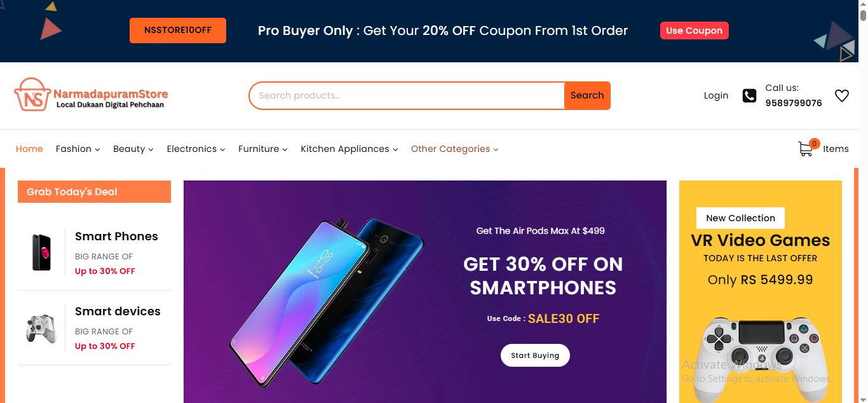The image size is (868, 403).
Task: Click the smartphone thumbnail in Today's Deal
Action: tap(41, 252)
